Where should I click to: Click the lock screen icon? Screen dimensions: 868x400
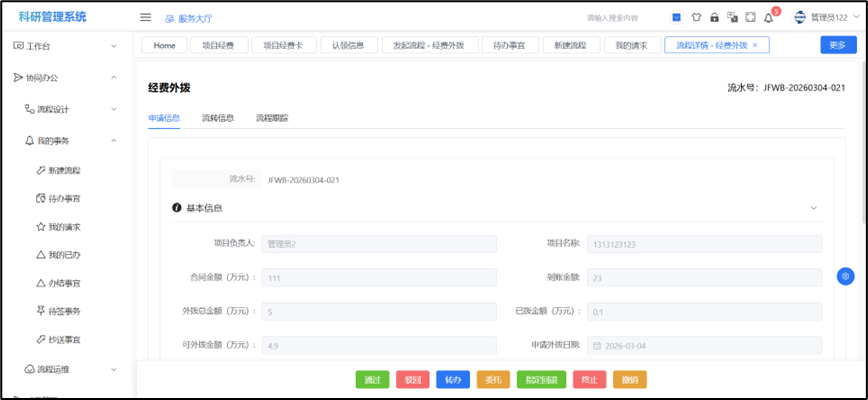pyautogui.click(x=714, y=17)
